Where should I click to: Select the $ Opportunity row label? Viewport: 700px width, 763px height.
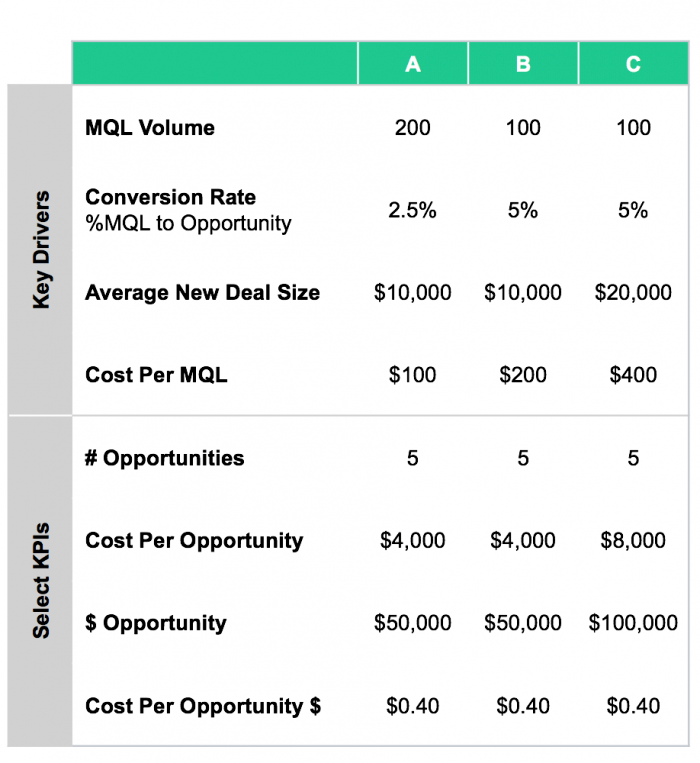coord(156,624)
